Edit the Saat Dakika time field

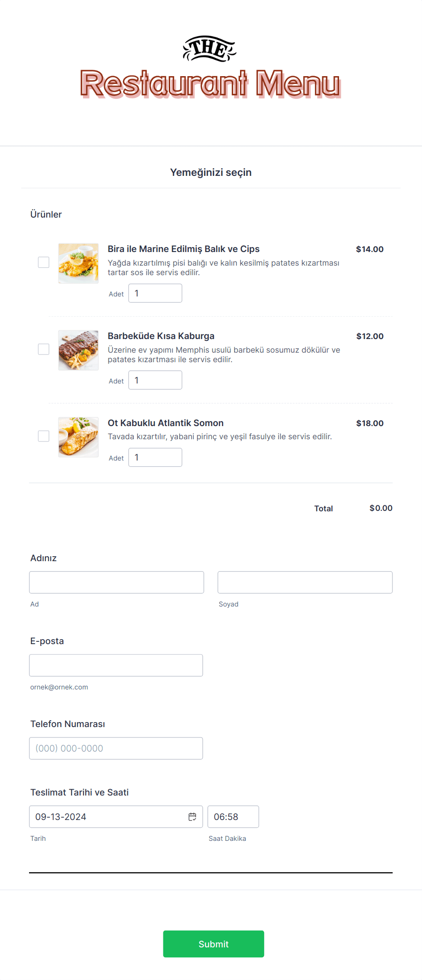pyautogui.click(x=233, y=817)
